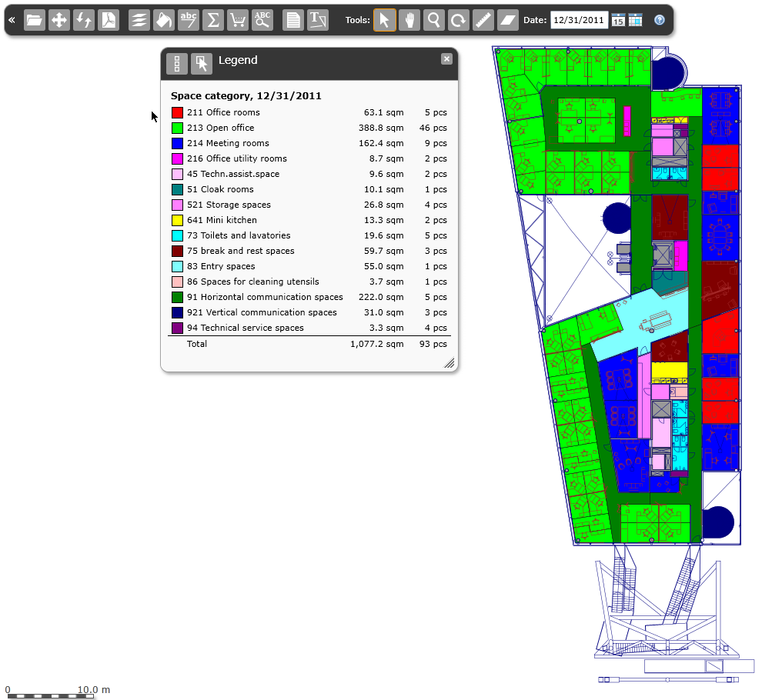Click the four-arrow zoom extents icon

59,20
